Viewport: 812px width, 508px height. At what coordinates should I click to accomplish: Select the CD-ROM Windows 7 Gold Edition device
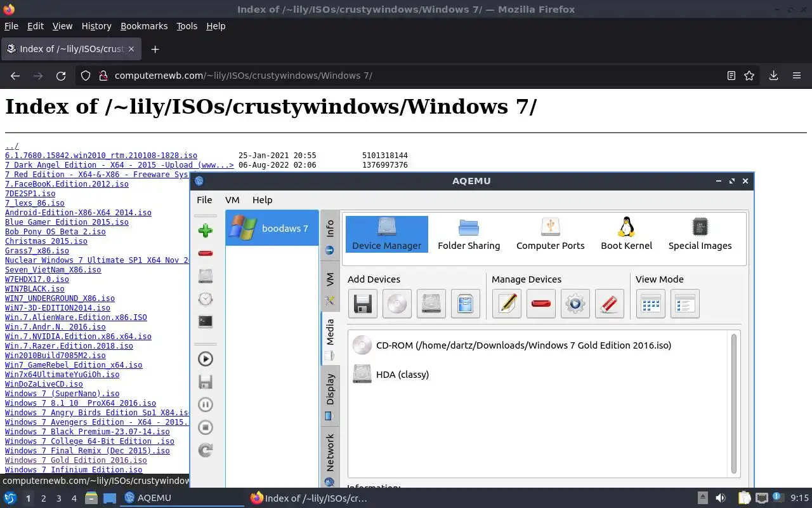tap(512, 345)
